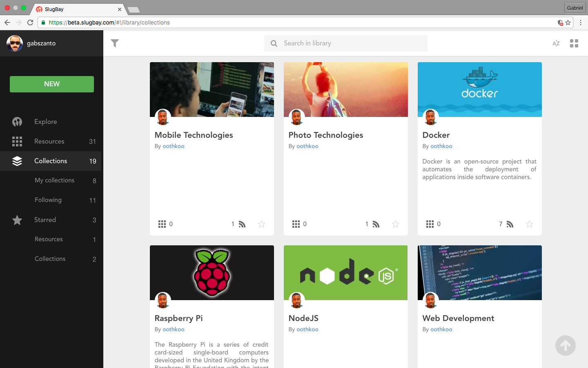Open oothkoo link under Docker
The image size is (588, 368).
(x=441, y=146)
